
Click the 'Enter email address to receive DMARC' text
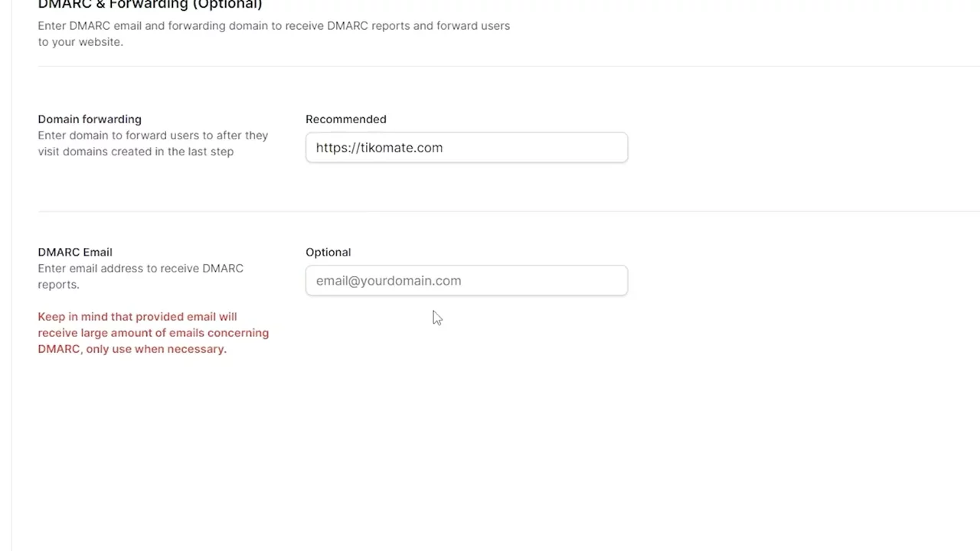[140, 269]
